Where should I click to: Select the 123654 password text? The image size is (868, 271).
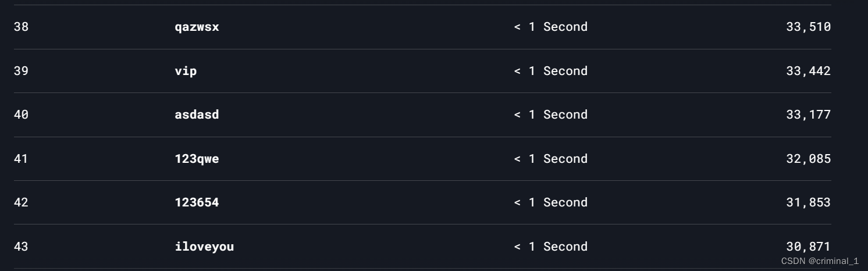click(197, 202)
